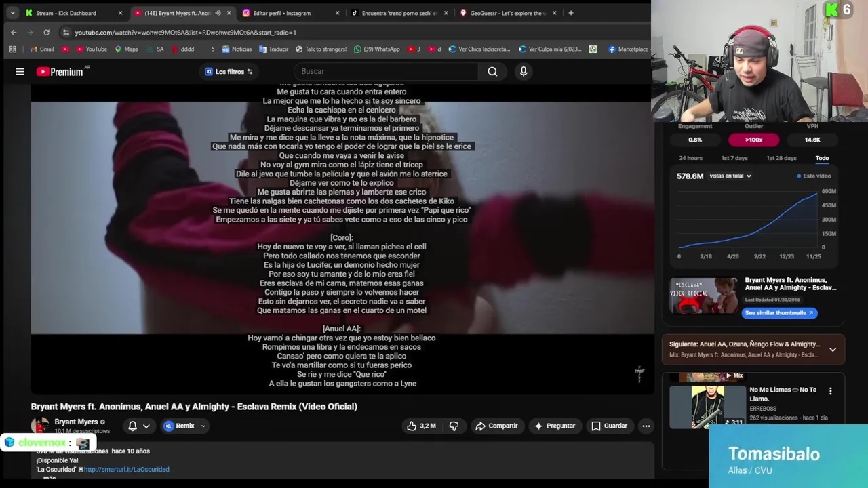Image resolution: width=868 pixels, height=488 pixels.
Task: Open the Bryant Myers channel avatar
Action: 40,426
